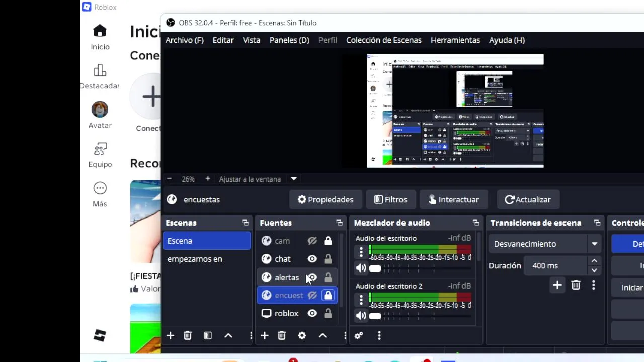Undock the Mezclador de audio panel
The height and width of the screenshot is (362, 644).
coord(475,223)
